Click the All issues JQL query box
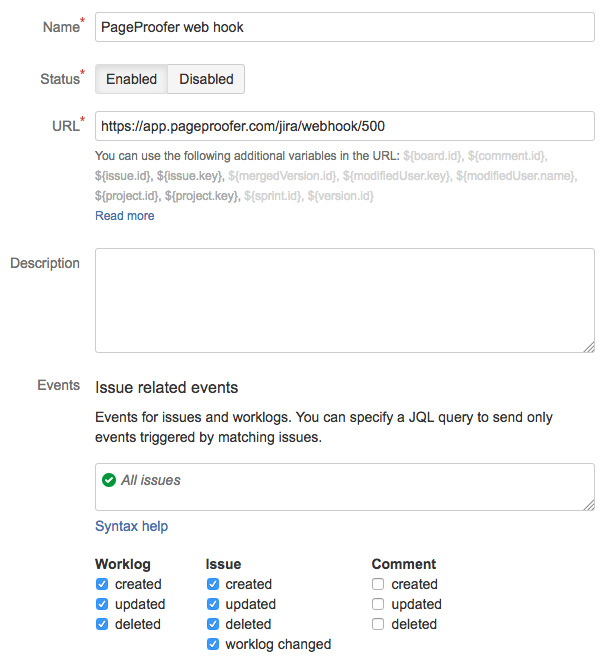Image resolution: width=605 pixels, height=666 pixels. coord(344,486)
